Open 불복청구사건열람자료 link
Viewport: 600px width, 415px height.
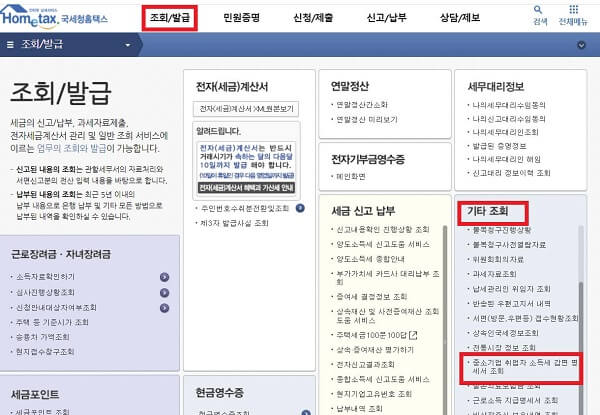click(509, 245)
